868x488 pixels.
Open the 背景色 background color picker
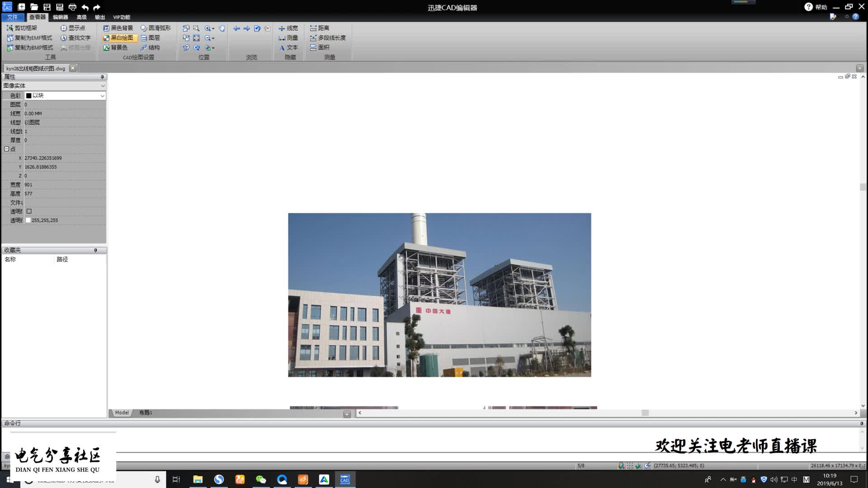click(115, 47)
